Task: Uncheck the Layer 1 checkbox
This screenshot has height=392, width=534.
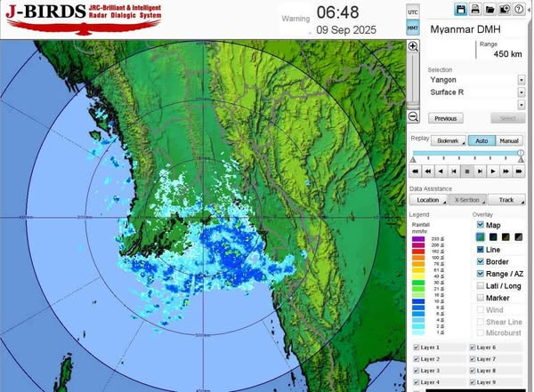Action: pyautogui.click(x=417, y=348)
